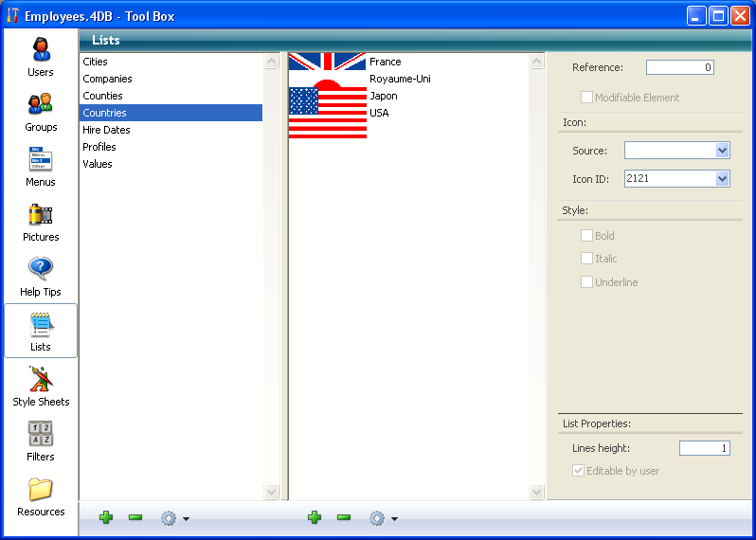The image size is (756, 540).
Task: Open the Users section in sidebar
Action: pyautogui.click(x=41, y=55)
